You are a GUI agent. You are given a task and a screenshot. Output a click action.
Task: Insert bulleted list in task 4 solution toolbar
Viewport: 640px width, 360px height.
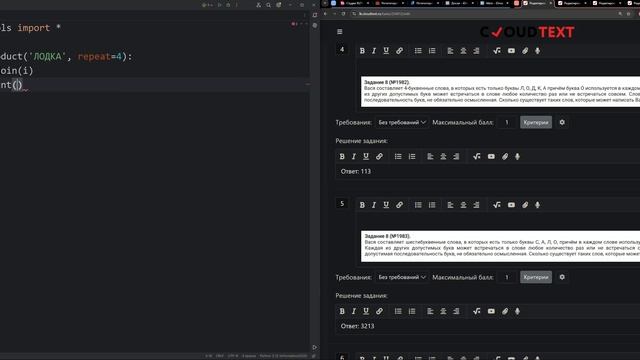tap(398, 156)
